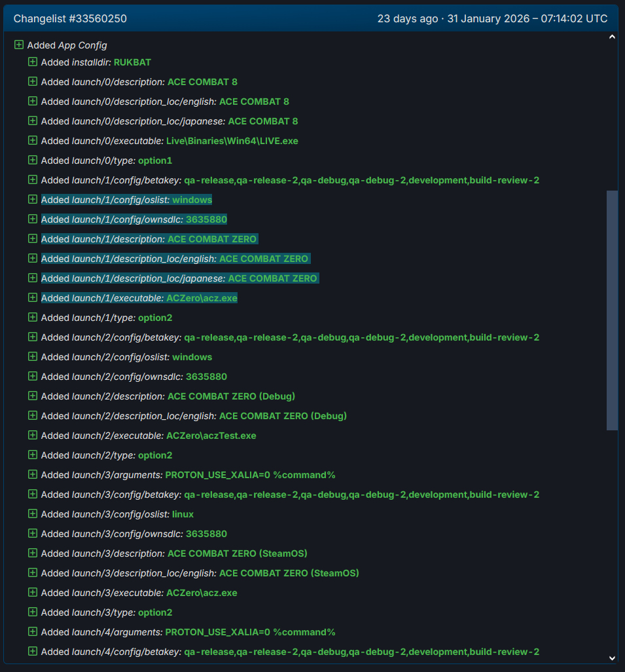The image size is (625, 672).
Task: Click 'ACZero\acz.exe' in launch/1/executable row
Action: coord(202,298)
